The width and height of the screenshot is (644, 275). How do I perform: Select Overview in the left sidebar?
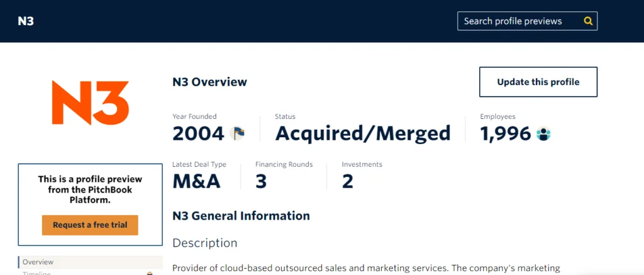click(91, 262)
